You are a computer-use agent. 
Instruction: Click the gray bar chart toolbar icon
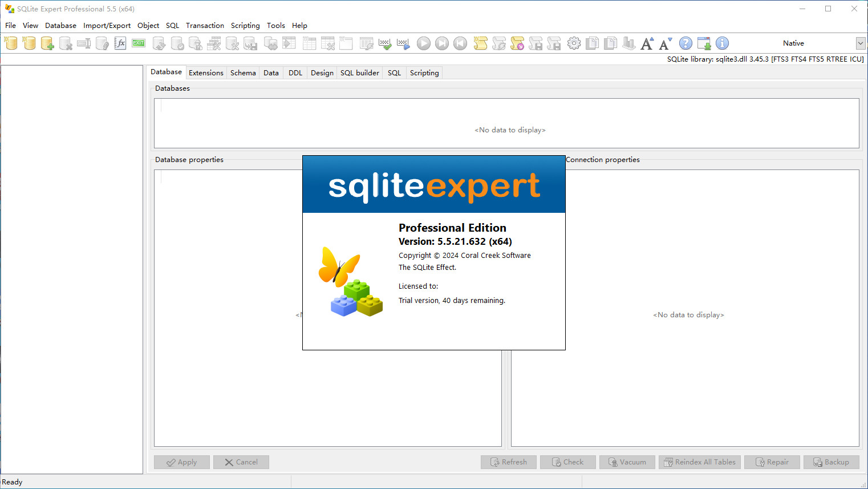[629, 43]
